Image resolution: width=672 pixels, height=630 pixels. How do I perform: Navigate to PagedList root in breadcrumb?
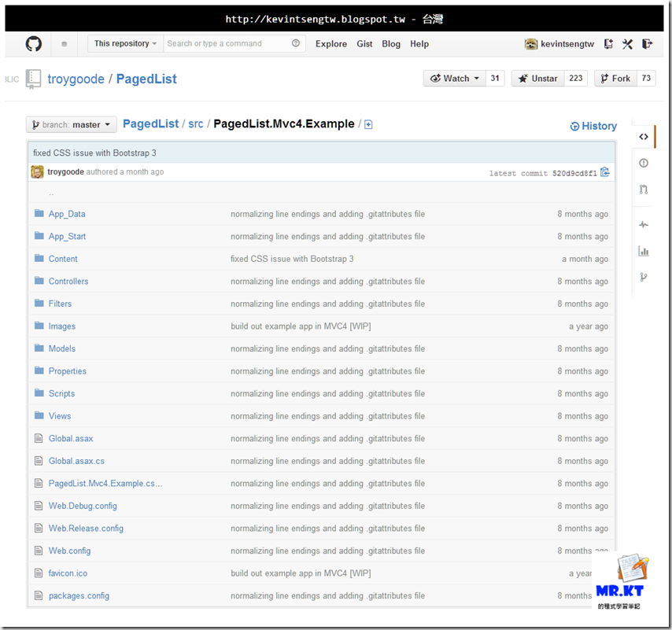[x=150, y=123]
